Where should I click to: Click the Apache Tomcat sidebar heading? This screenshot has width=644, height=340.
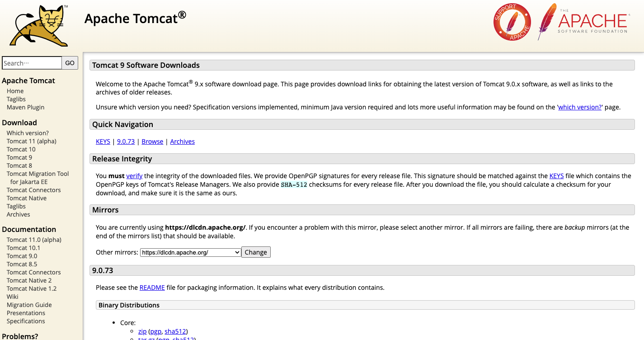point(28,80)
